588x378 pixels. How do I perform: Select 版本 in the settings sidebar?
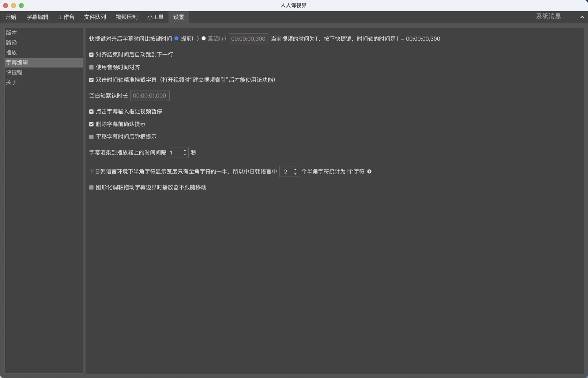point(43,33)
